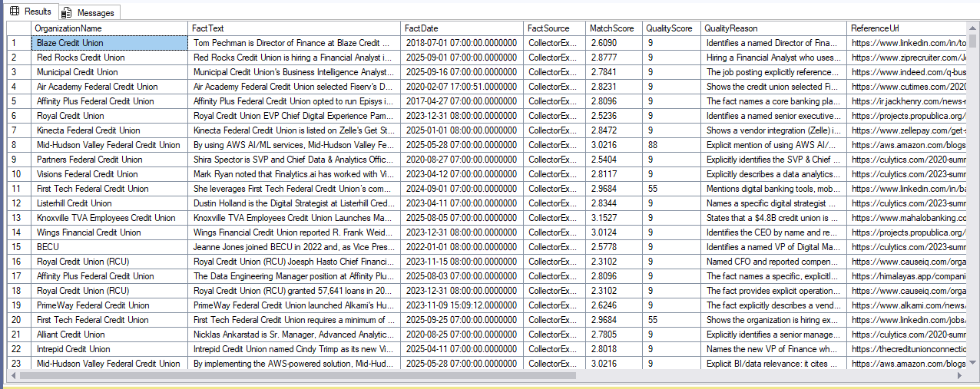
Task: Click the Intrepid Credit Union cell
Action: pyautogui.click(x=110, y=349)
